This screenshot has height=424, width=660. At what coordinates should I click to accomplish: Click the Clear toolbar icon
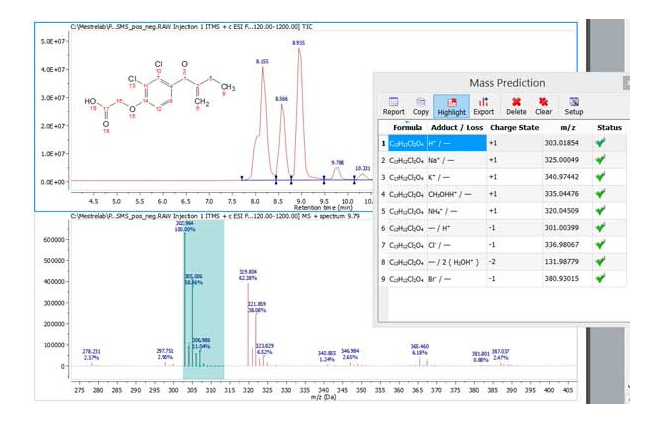(543, 105)
